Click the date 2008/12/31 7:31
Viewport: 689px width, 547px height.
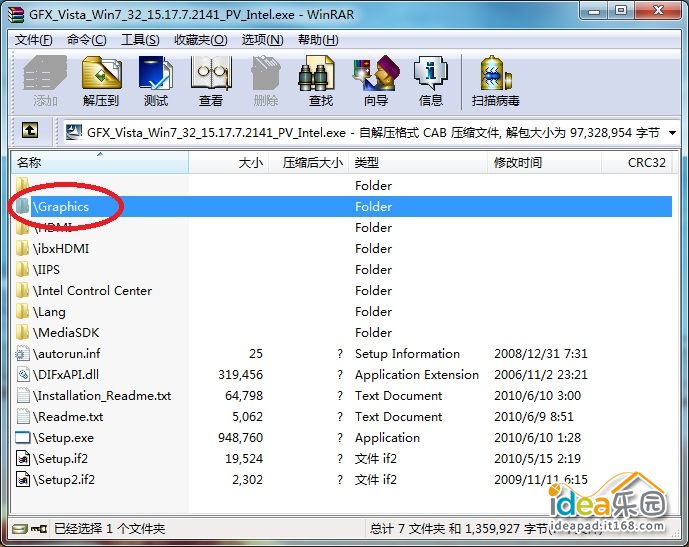[x=541, y=353]
